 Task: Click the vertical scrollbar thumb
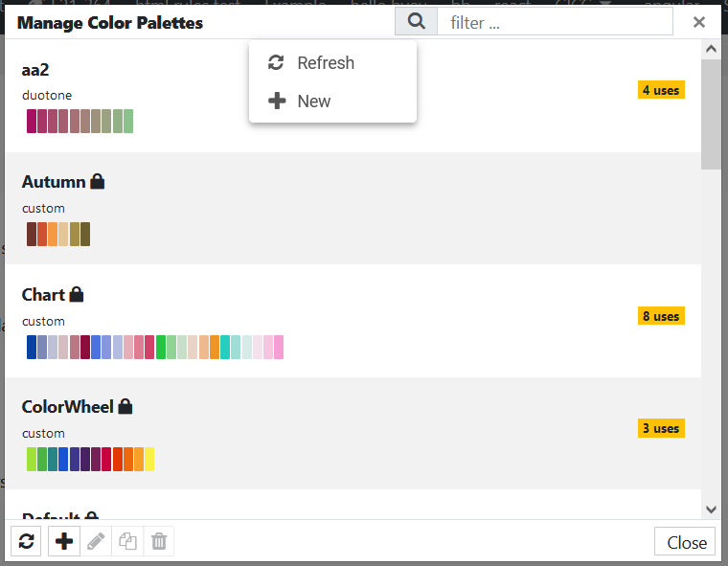point(711,114)
